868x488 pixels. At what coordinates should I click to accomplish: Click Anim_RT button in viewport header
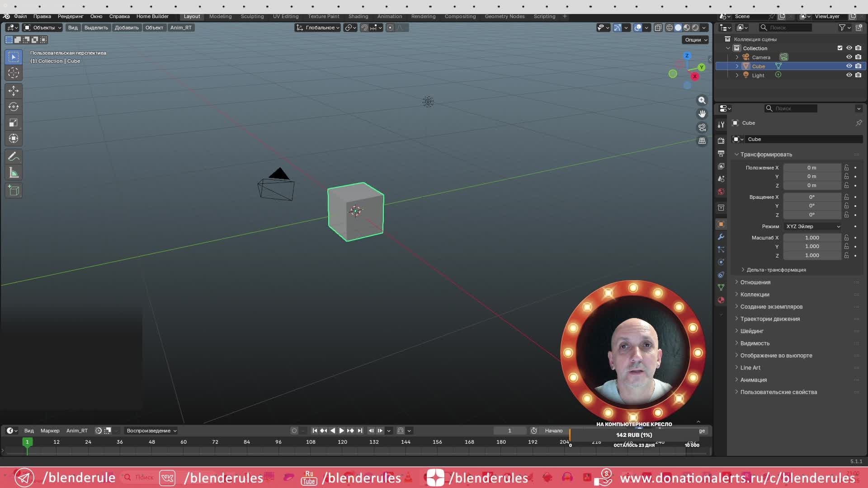point(181,28)
